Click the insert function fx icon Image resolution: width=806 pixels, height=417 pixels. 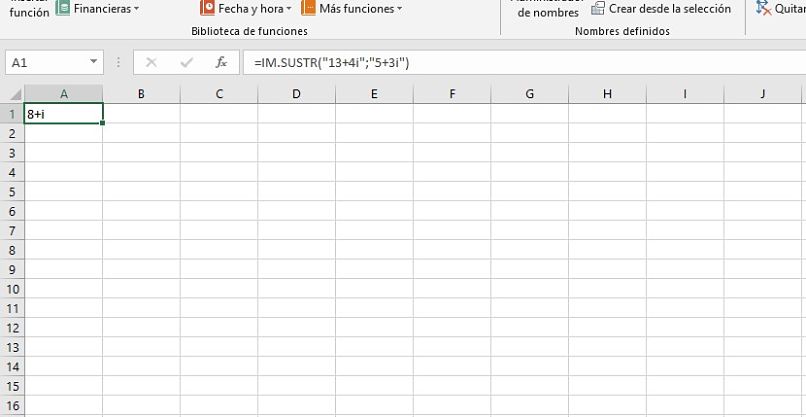221,62
